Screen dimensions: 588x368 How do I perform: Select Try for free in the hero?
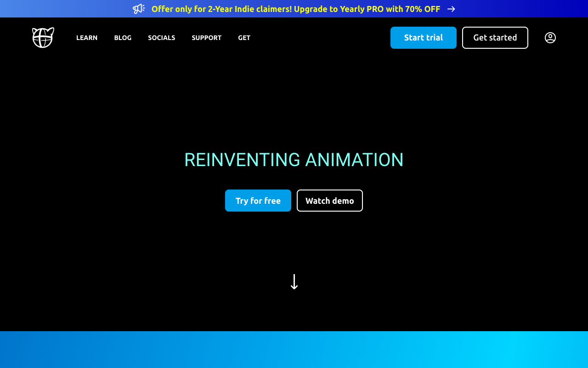click(x=258, y=201)
